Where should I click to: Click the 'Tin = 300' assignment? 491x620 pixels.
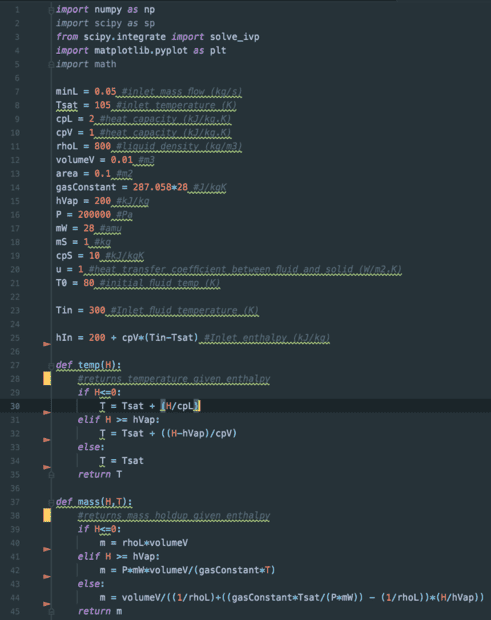[81, 310]
